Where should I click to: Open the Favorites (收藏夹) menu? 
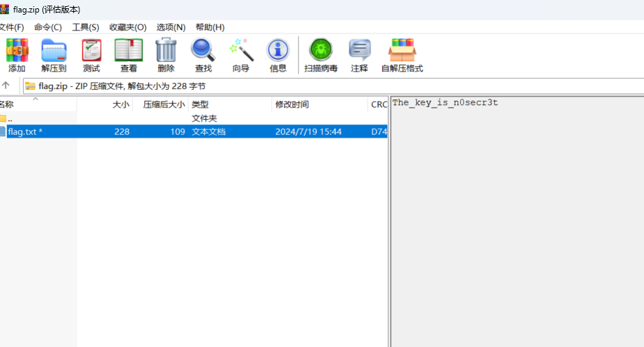127,27
